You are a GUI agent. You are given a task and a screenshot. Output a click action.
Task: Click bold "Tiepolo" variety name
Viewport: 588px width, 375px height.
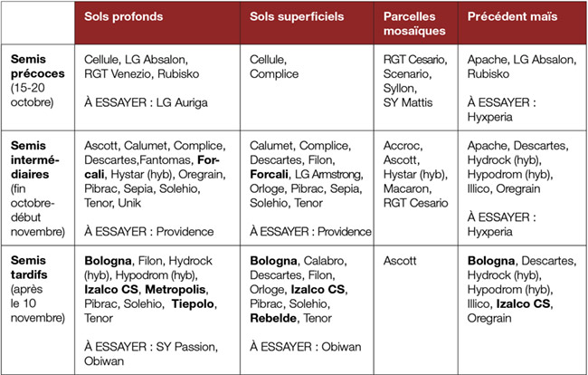193,303
